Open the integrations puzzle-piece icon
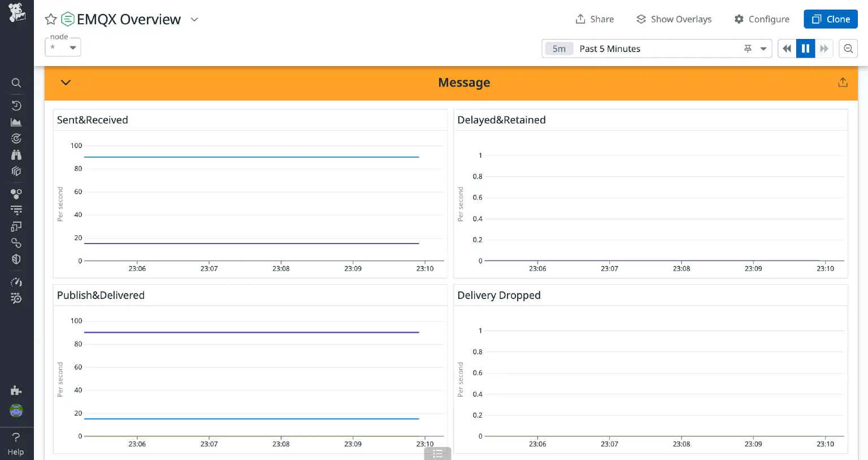 [16, 193]
